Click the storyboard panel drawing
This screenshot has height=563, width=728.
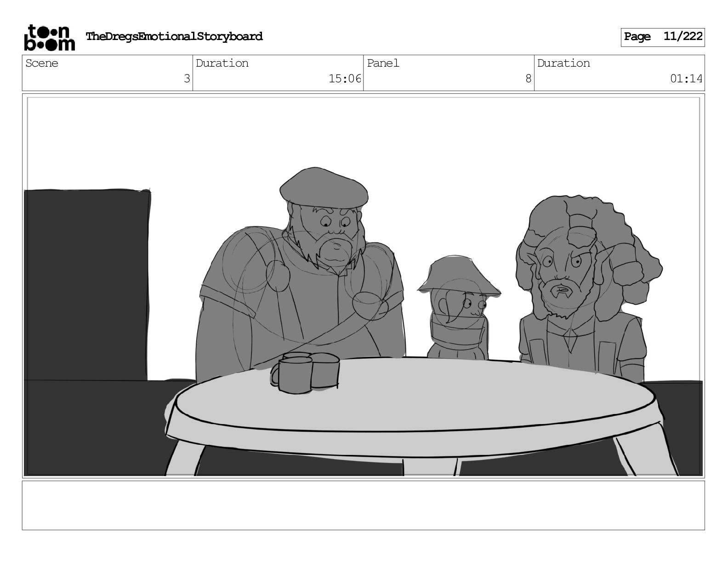click(x=364, y=286)
